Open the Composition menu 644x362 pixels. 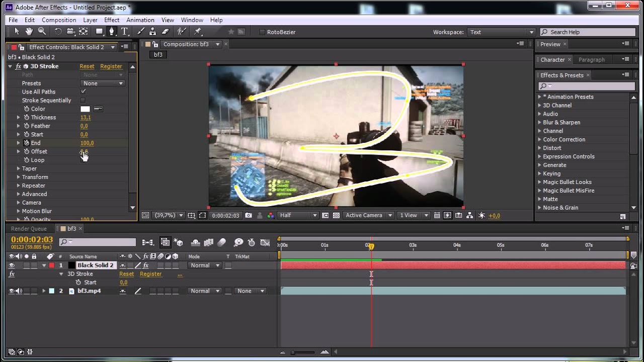point(59,20)
